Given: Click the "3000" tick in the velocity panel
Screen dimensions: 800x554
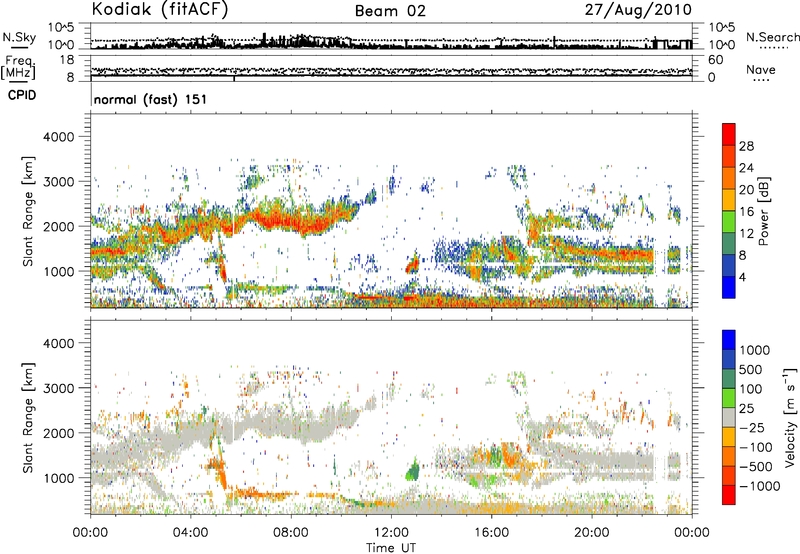Looking at the screenshot, I should click(x=58, y=388).
